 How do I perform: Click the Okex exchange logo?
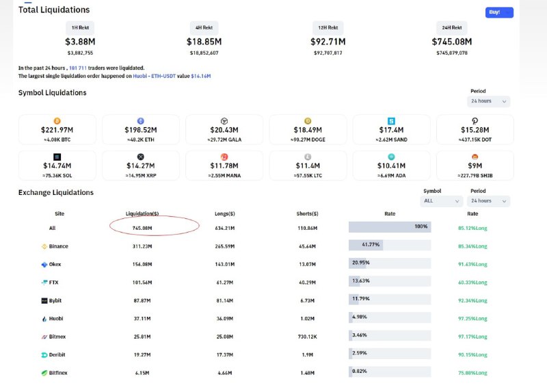44,265
